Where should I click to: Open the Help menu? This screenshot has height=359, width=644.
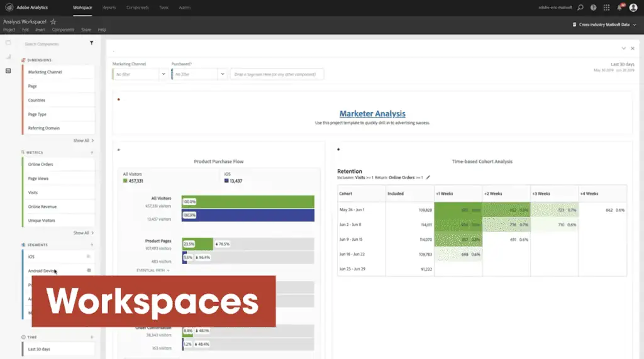(102, 30)
